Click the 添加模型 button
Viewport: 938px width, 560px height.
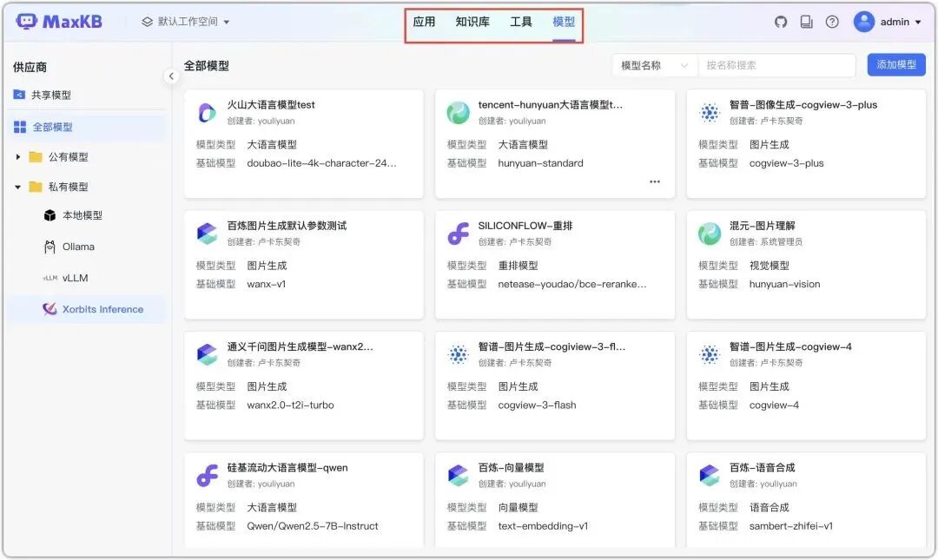(896, 64)
